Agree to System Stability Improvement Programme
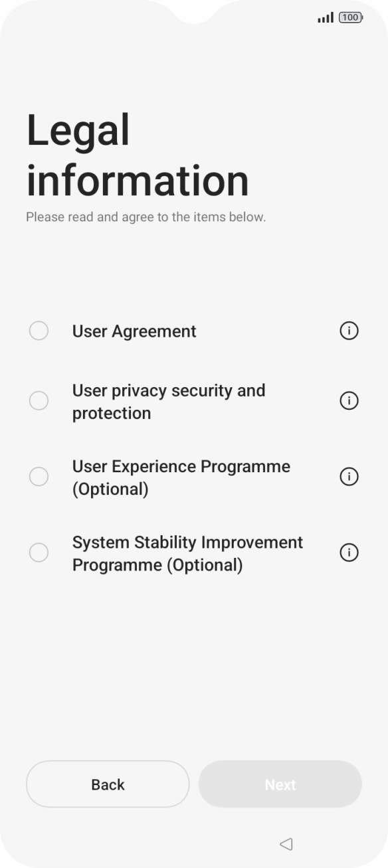Image resolution: width=388 pixels, height=868 pixels. [x=39, y=553]
